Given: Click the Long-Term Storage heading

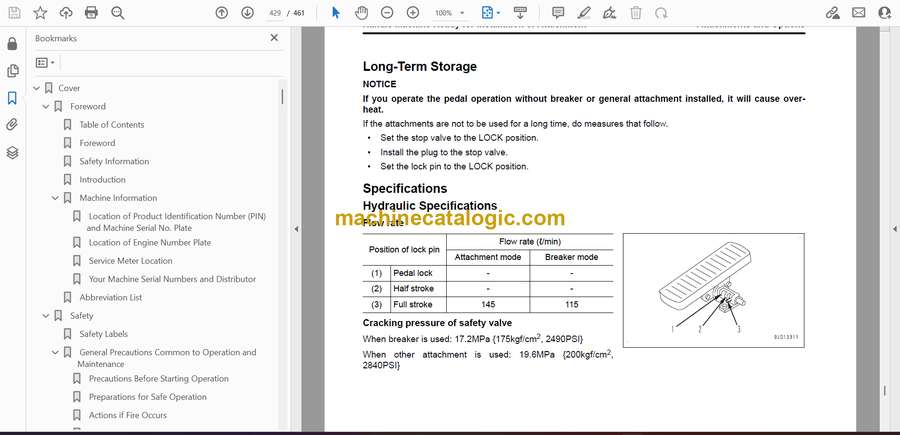Looking at the screenshot, I should 420,67.
